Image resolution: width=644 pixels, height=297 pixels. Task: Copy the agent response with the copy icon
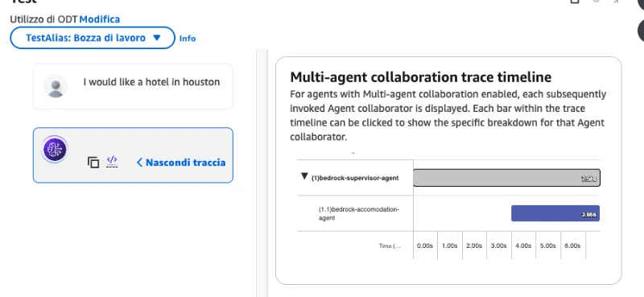(93, 163)
